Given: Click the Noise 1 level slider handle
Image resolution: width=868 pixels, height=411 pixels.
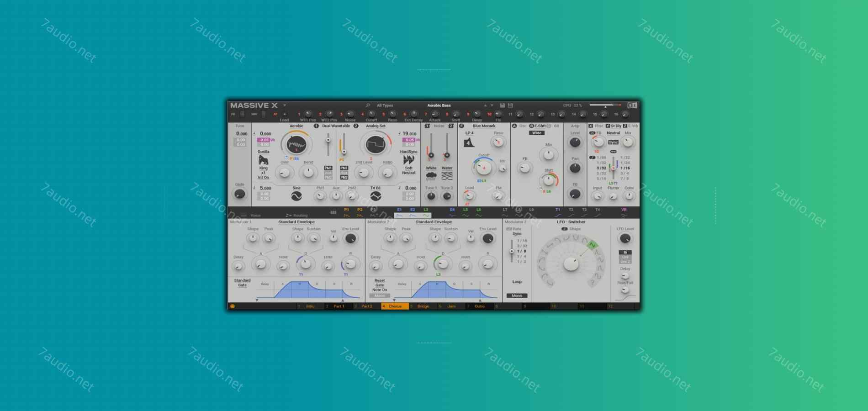Looking at the screenshot, I should (x=431, y=155).
